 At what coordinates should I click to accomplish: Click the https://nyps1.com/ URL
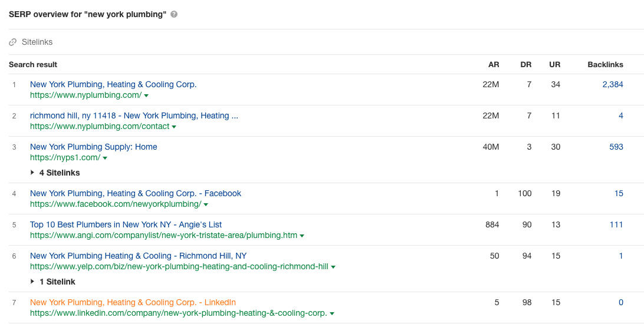point(65,157)
